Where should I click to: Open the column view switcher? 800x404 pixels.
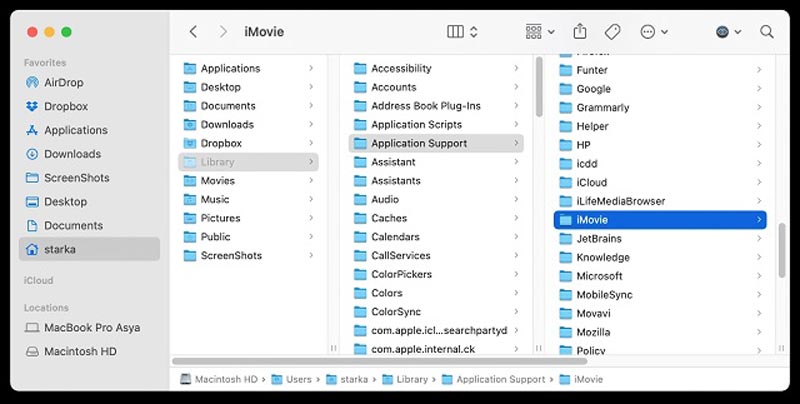tap(462, 32)
